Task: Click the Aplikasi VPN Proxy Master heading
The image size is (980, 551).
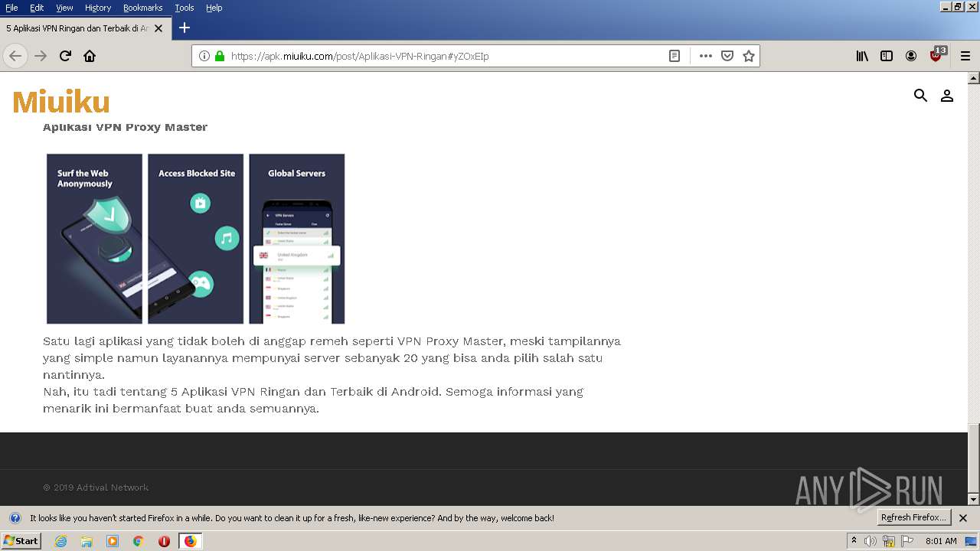Action: (x=125, y=127)
